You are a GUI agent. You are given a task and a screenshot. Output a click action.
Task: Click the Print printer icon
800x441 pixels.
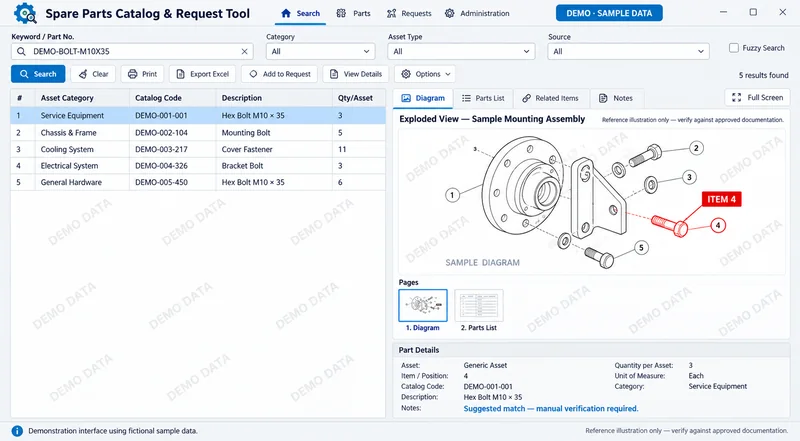pos(133,74)
